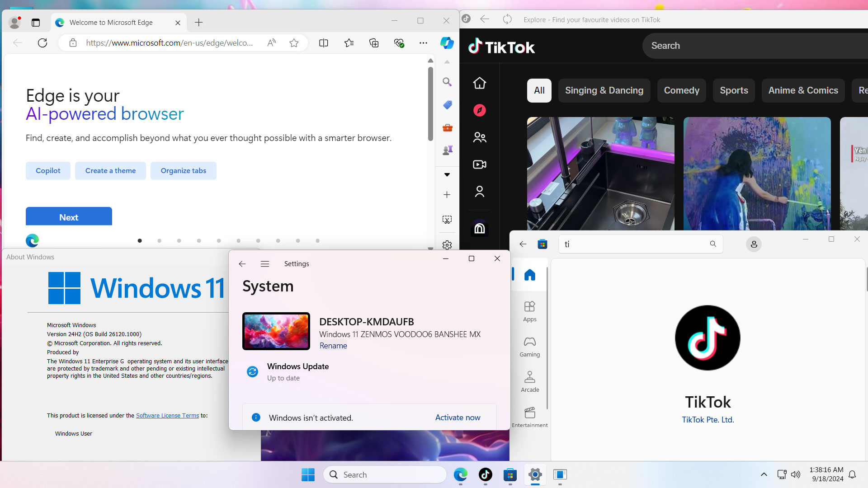The image size is (868, 488).
Task: Open TikTok Profile person icon
Action: pos(480,192)
